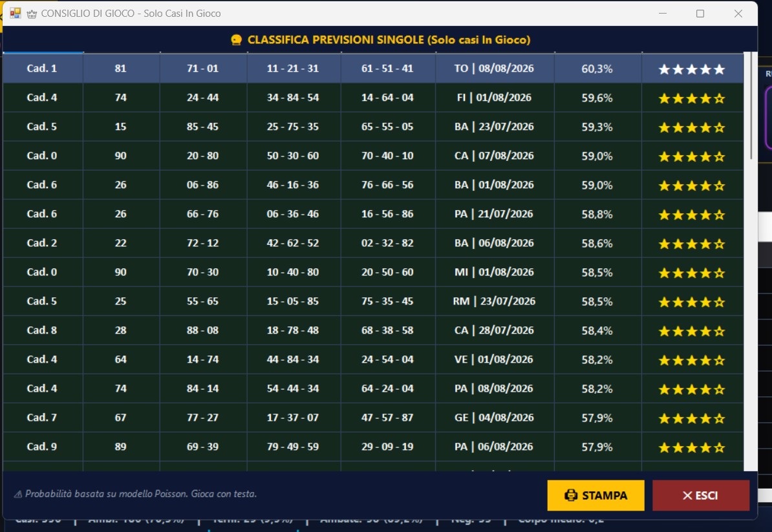Viewport: 772px width, 532px height.
Task: Select the Cad. 9 row with 89
Action: tap(373, 447)
